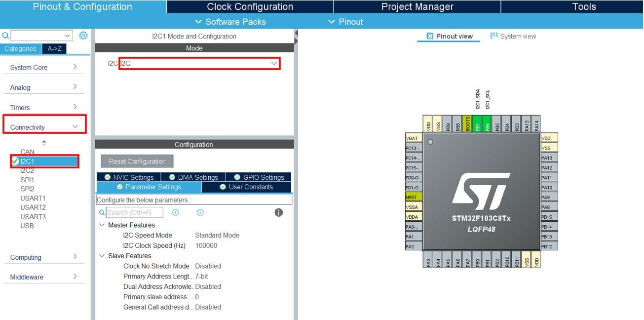Click the green PB6 pin on chip
Viewport: 644px width, 320px height.
(487, 123)
